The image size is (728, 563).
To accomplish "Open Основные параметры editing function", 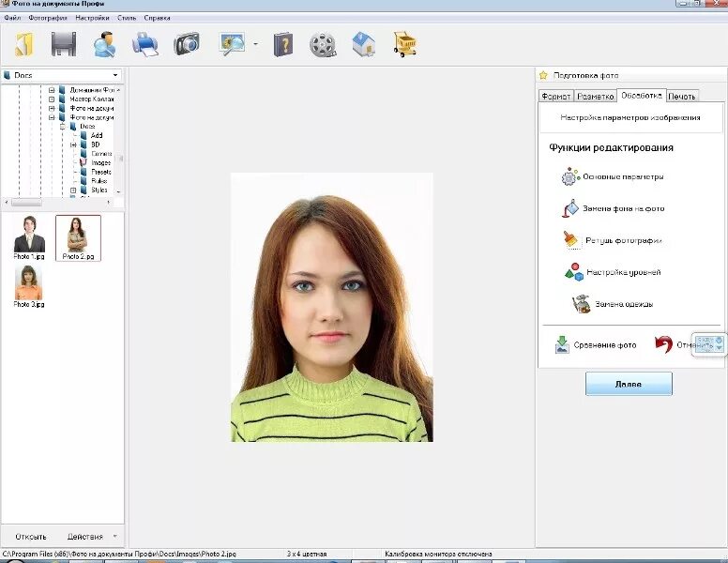I will [x=623, y=176].
